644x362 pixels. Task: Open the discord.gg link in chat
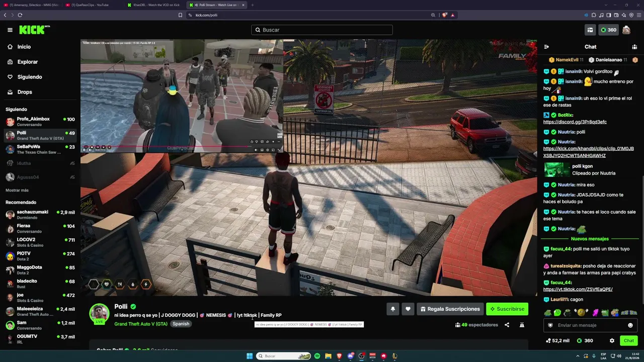pos(575,122)
